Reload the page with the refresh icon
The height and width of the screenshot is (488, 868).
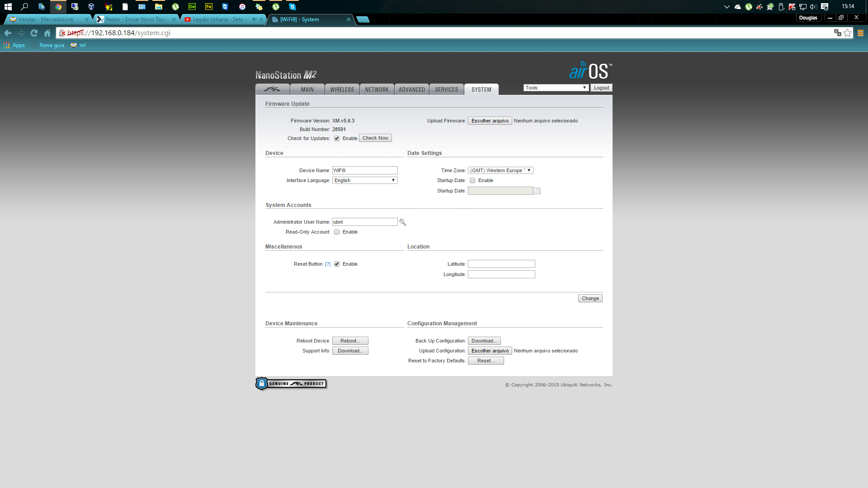click(x=34, y=33)
